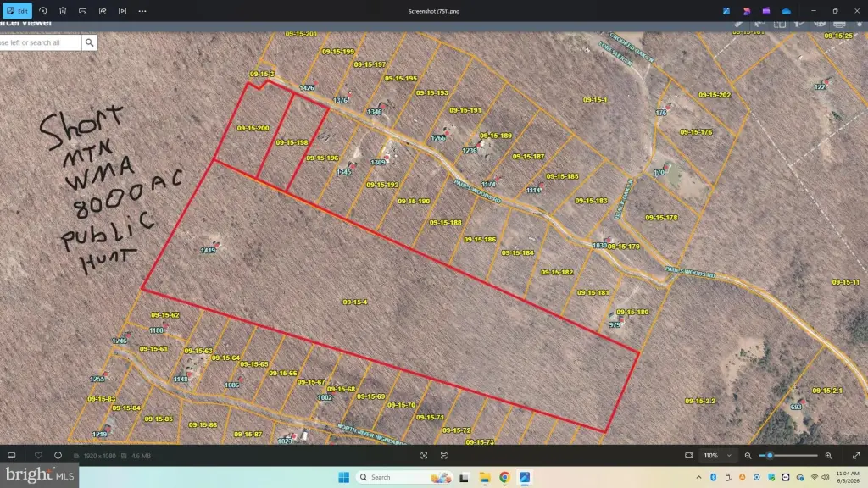Click the scan text icon in bottom bar
Screen dimensions: 868x488
(424, 455)
